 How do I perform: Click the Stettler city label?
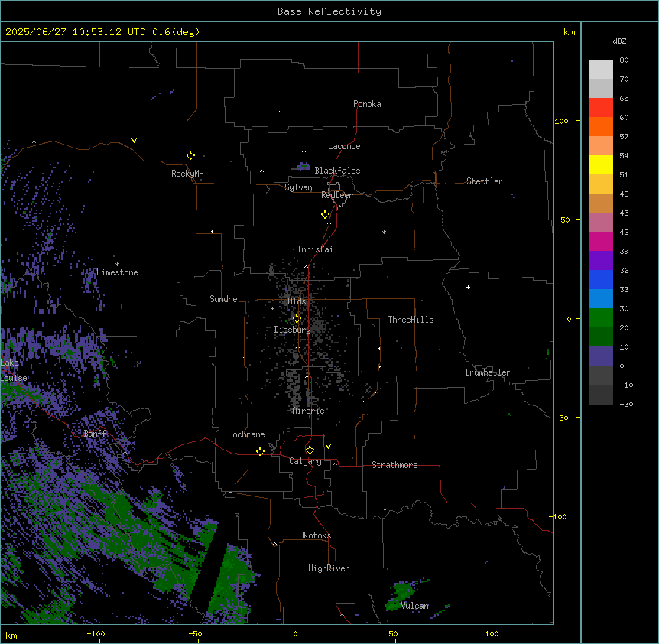tap(484, 181)
